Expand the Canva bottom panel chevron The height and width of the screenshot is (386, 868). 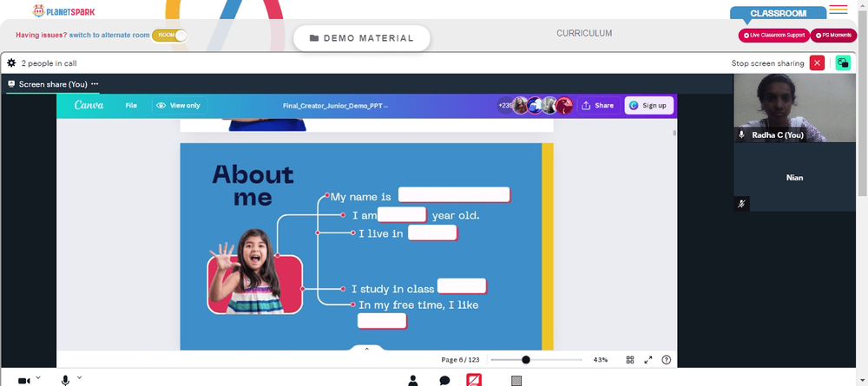[366, 349]
